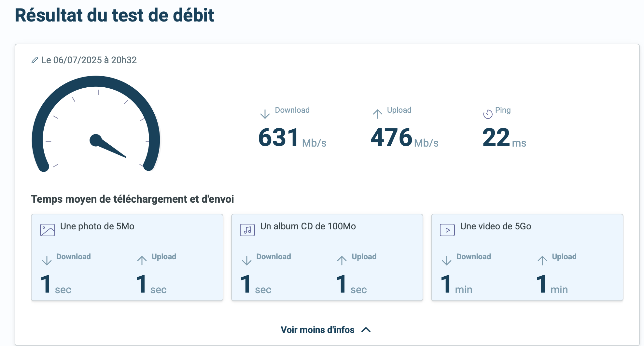Click upload arrow in video card
The image size is (644, 346).
click(542, 260)
